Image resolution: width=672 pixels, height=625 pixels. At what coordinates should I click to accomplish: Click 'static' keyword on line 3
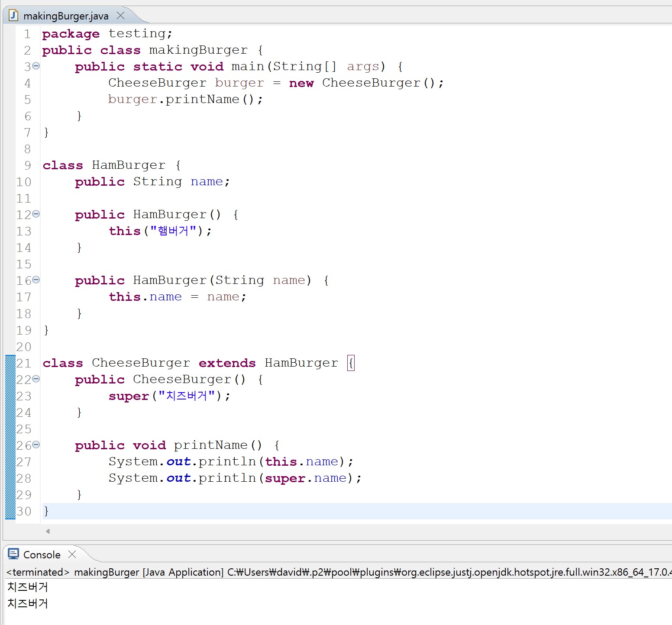(x=158, y=67)
